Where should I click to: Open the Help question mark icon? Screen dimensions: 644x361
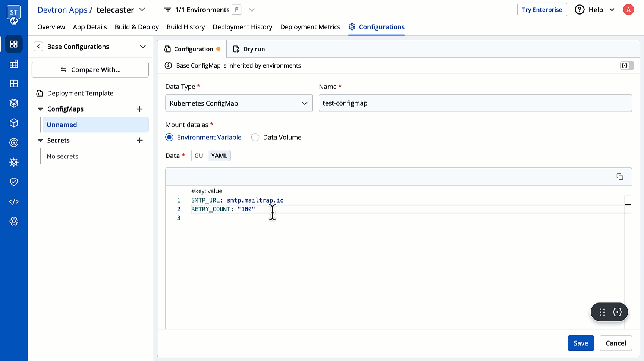579,10
